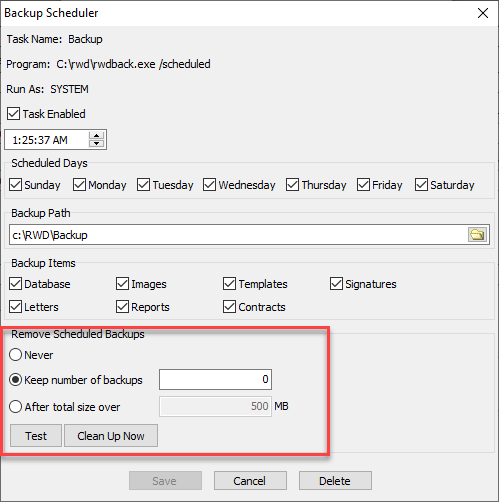The height and width of the screenshot is (502, 499).
Task: Cancel the backup scheduler dialog
Action: [250, 480]
